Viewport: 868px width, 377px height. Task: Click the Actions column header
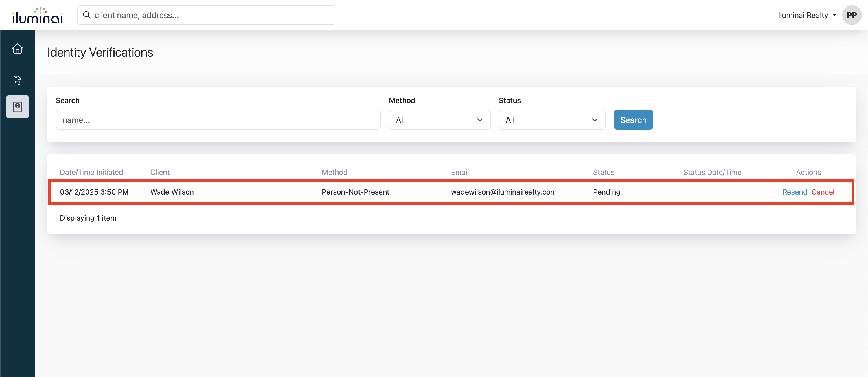coord(808,172)
